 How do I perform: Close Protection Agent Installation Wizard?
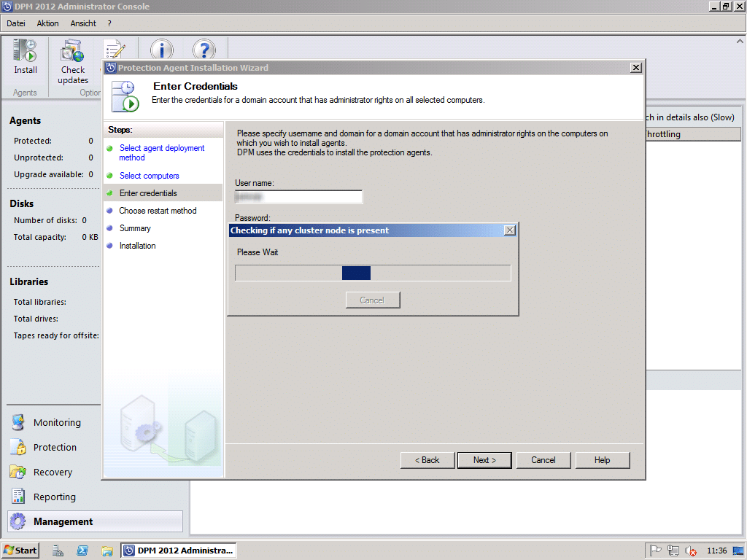pyautogui.click(x=635, y=68)
